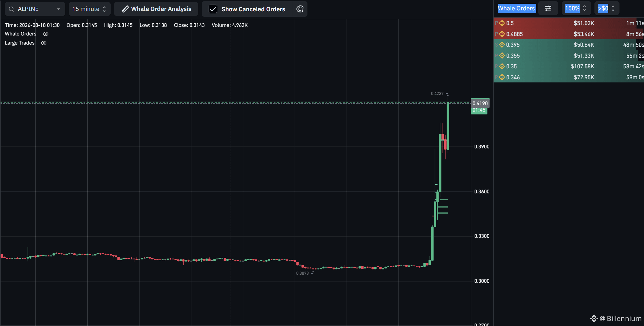Click the 0.3000 price axis label
Image resolution: width=644 pixels, height=326 pixels.
pyautogui.click(x=482, y=281)
